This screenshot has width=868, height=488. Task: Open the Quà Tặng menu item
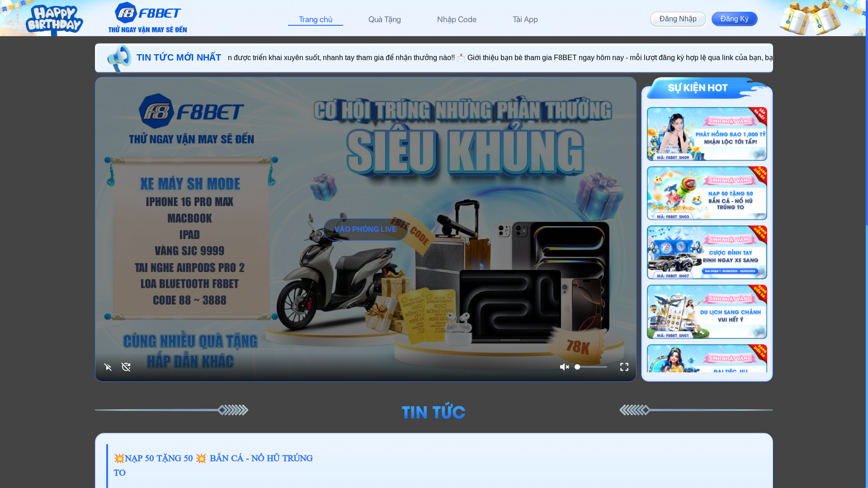[x=385, y=19]
